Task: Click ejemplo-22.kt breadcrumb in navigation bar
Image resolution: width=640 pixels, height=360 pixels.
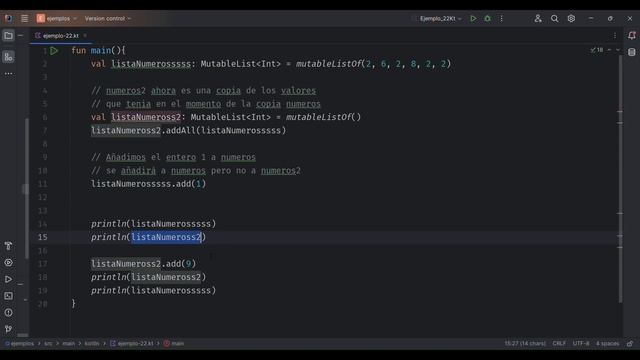Action: tap(131, 344)
